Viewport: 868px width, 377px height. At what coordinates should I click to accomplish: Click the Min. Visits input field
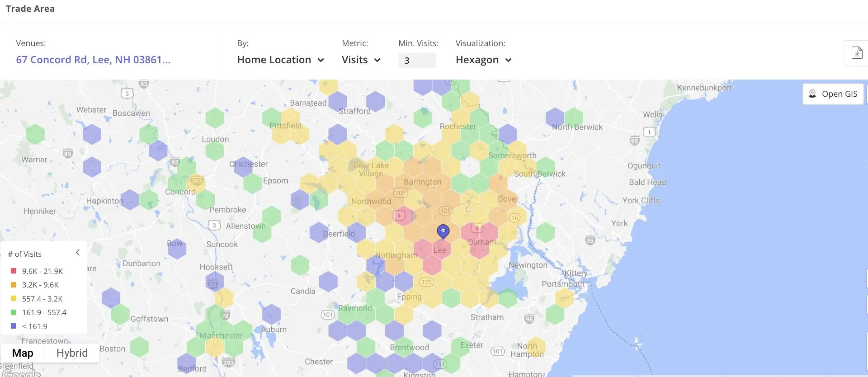tap(417, 60)
